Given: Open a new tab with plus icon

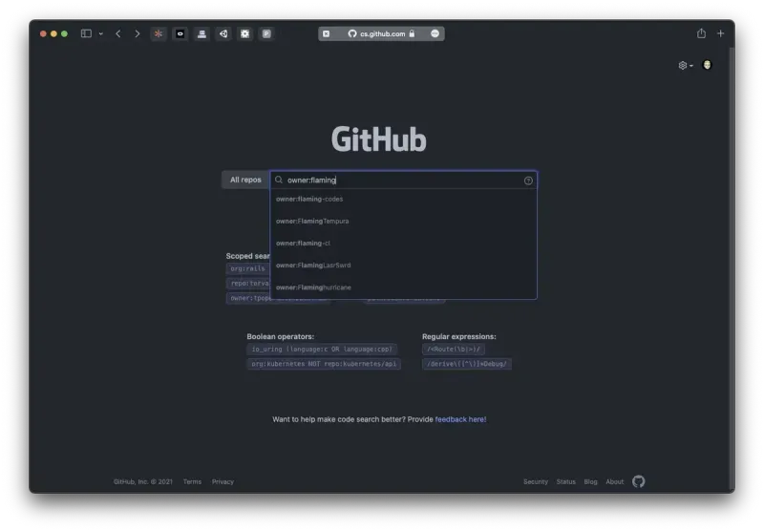Looking at the screenshot, I should [x=721, y=33].
